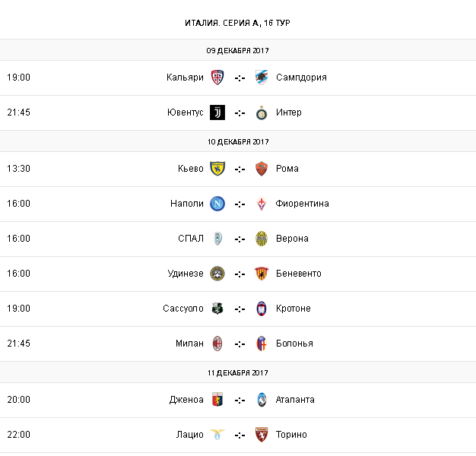The width and height of the screenshot is (476, 456).
Task: Open the Удинезе team link
Action: pyautogui.click(x=185, y=274)
